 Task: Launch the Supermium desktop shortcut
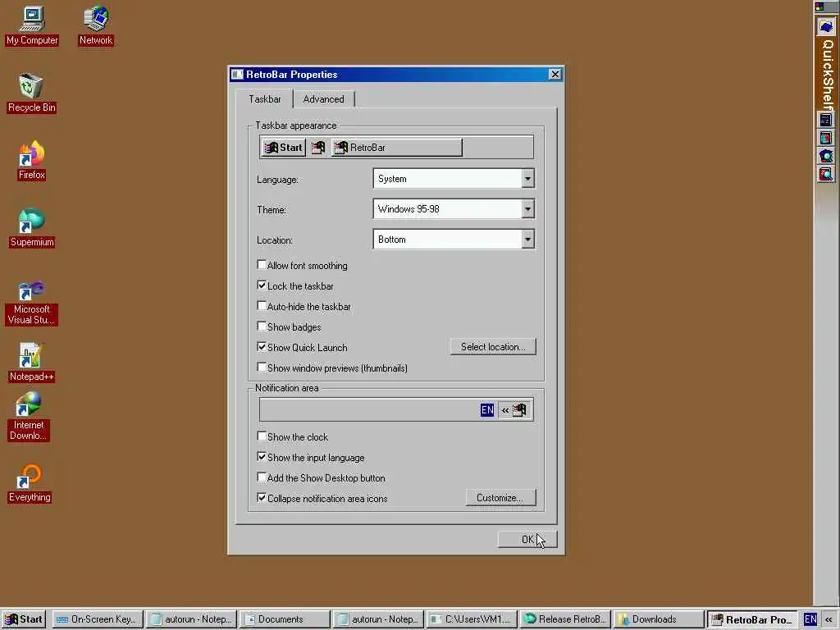coord(32,228)
